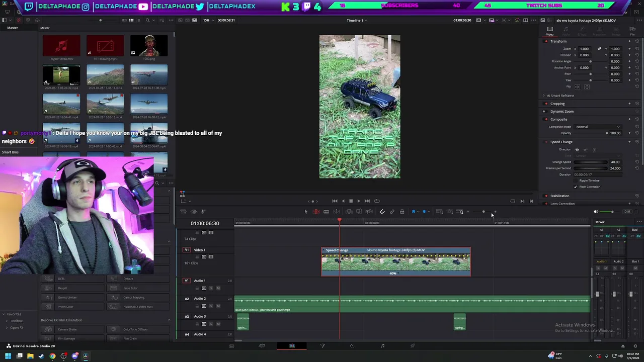Choose the Blade Edit Mode tool
The height and width of the screenshot is (362, 644).
click(326, 212)
